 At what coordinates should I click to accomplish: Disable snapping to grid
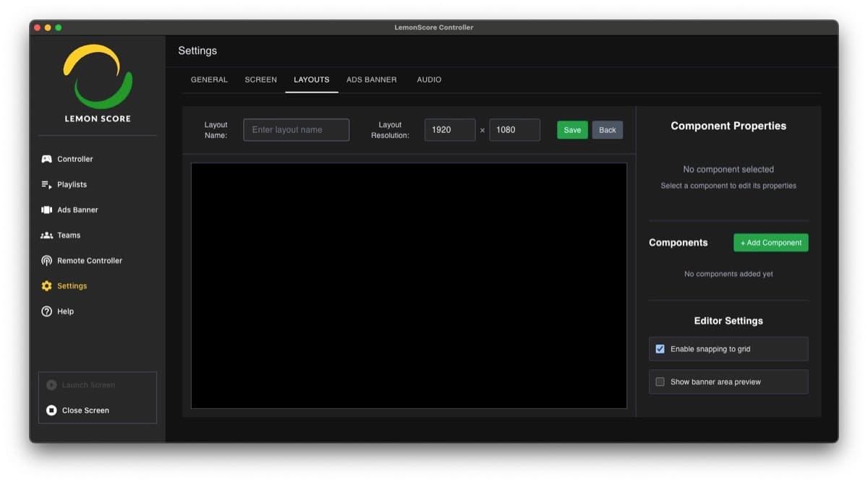(x=660, y=348)
